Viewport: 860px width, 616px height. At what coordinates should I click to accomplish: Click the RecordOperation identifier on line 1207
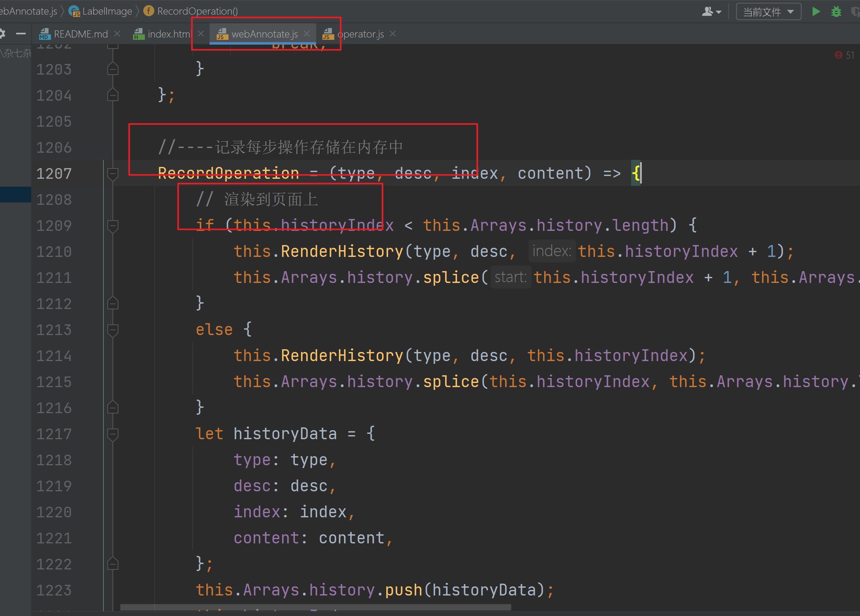pyautogui.click(x=229, y=173)
